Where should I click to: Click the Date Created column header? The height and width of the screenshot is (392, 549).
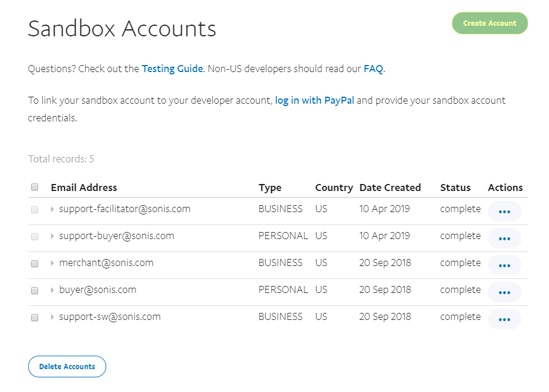click(390, 188)
